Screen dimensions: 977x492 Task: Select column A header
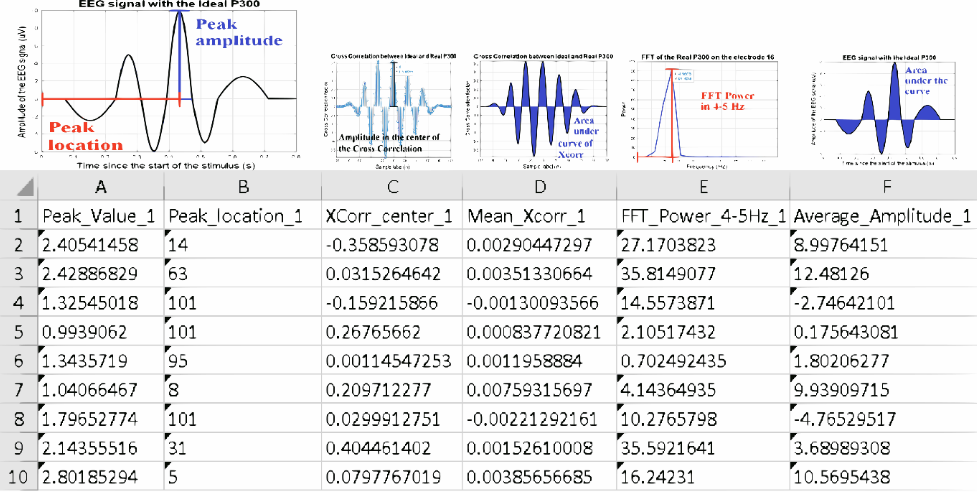[x=100, y=186]
